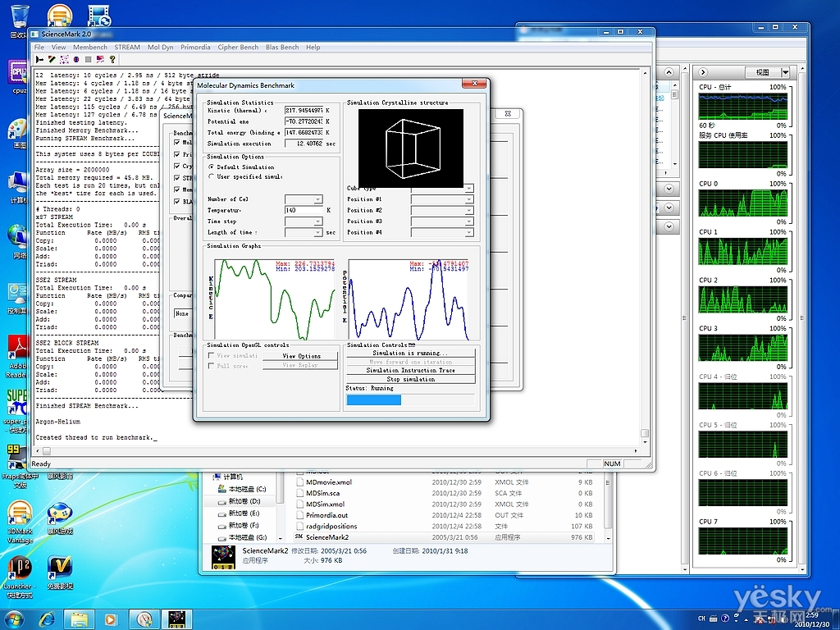Toggle the Mem benchmark checkbox in ScienceMark dialog
Screen dimensions: 840x630
point(177,189)
